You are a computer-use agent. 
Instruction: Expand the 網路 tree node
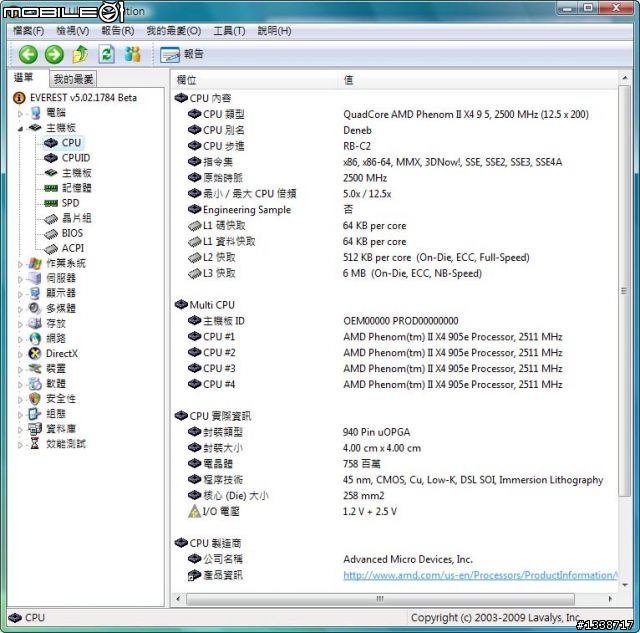coord(20,339)
